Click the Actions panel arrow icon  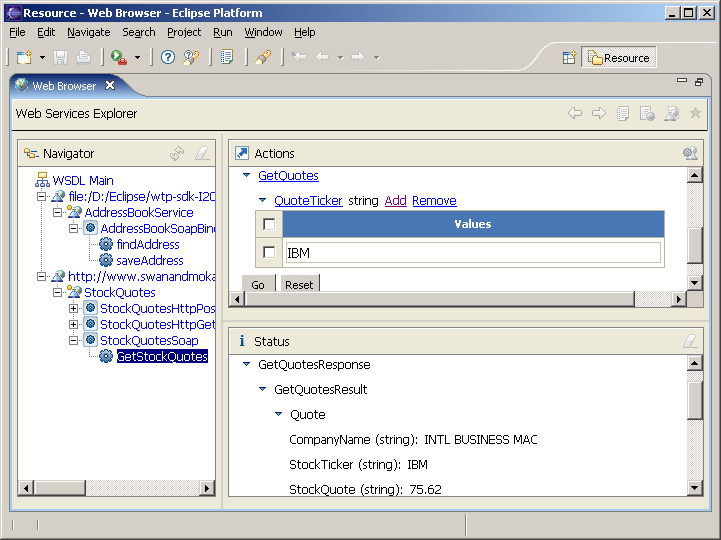point(242,153)
